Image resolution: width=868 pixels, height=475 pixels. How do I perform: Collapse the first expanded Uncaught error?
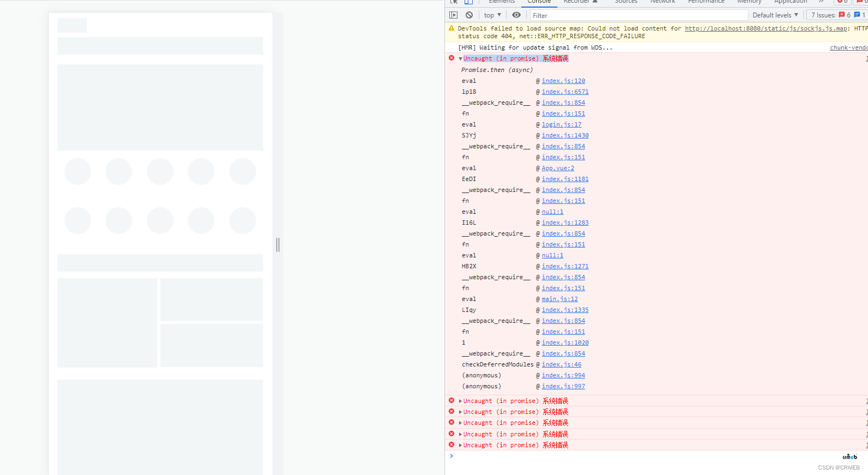pyautogui.click(x=461, y=59)
